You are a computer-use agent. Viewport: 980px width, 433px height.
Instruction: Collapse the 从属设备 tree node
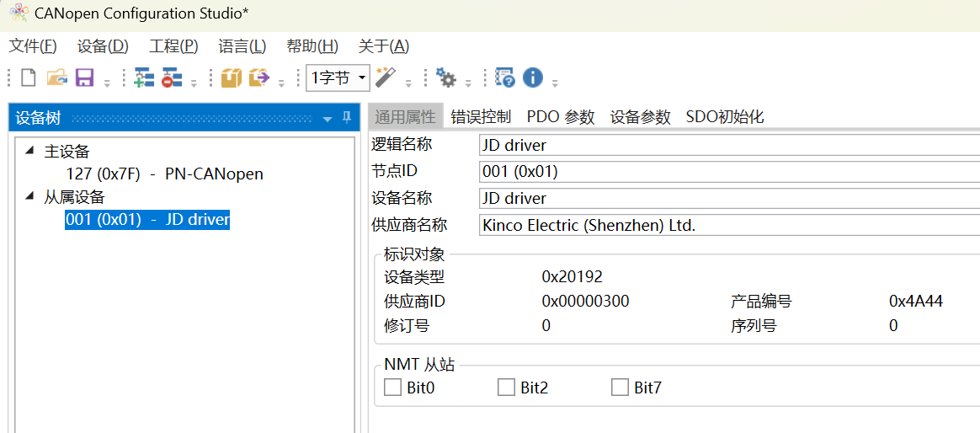[29, 196]
